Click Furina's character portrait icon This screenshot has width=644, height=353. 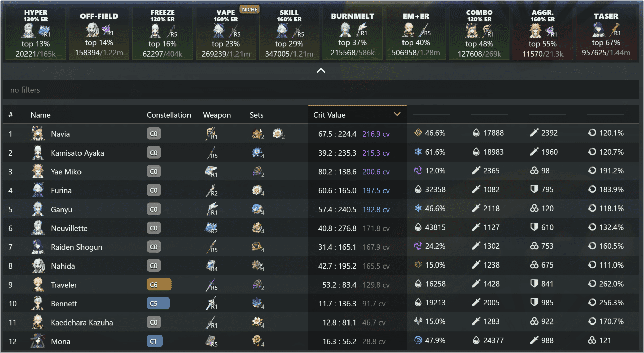click(x=38, y=190)
